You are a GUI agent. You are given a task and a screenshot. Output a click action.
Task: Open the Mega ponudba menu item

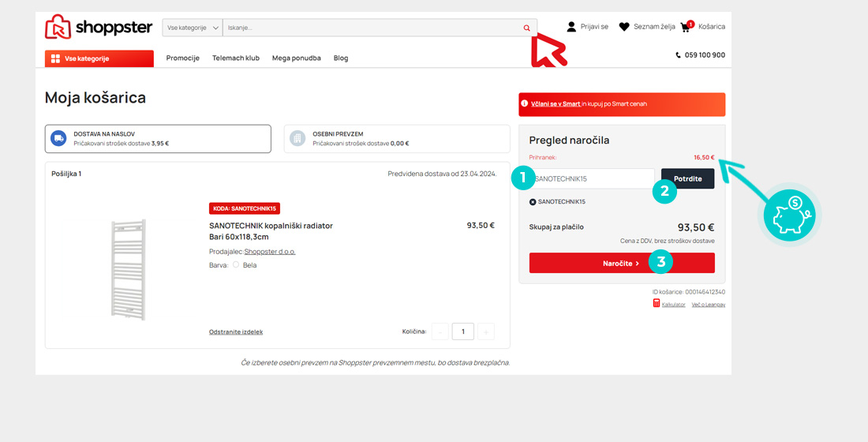tap(296, 58)
